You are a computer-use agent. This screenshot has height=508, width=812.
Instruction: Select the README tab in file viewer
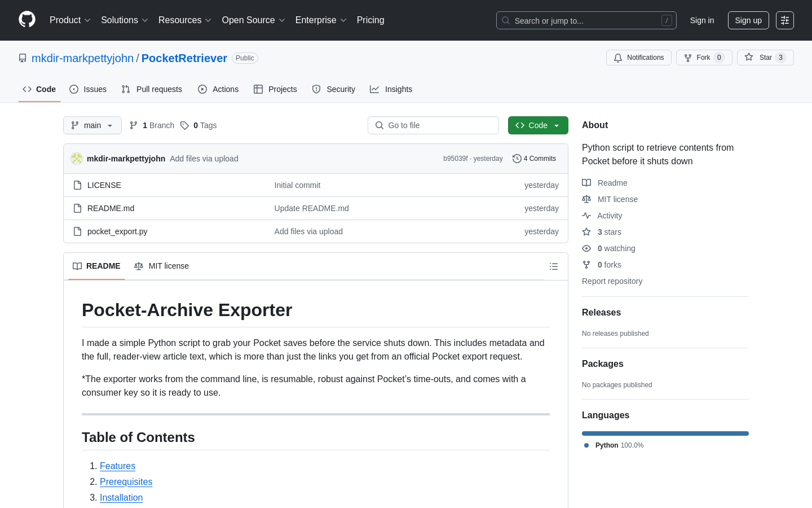click(x=96, y=266)
